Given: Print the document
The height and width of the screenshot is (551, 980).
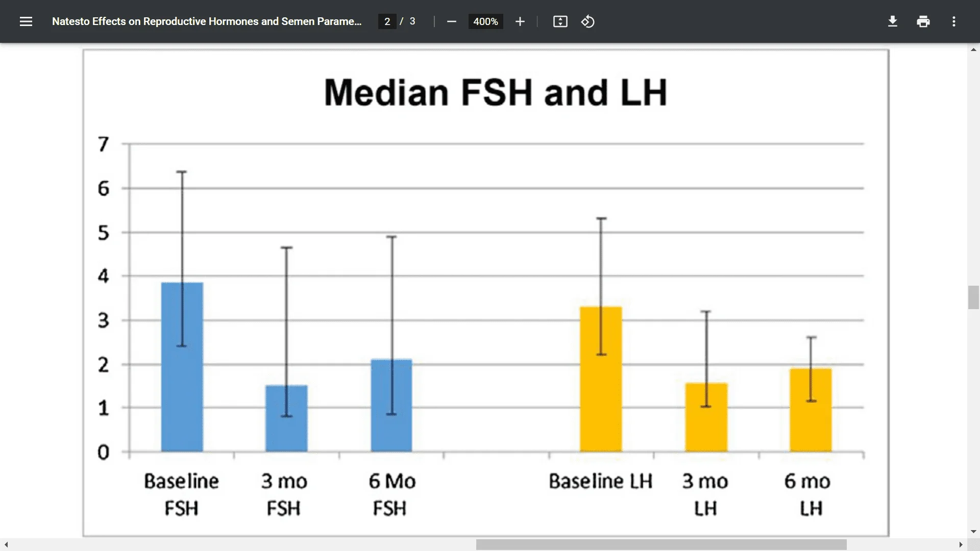Looking at the screenshot, I should [x=923, y=21].
